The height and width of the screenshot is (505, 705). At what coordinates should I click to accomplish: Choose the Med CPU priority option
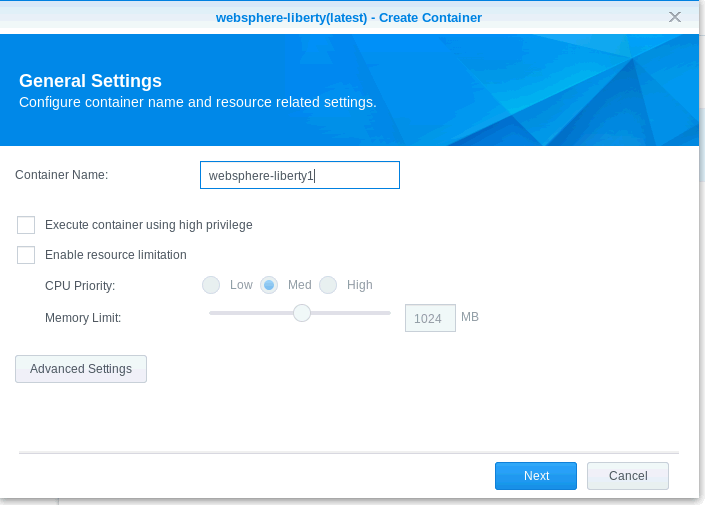click(x=269, y=285)
